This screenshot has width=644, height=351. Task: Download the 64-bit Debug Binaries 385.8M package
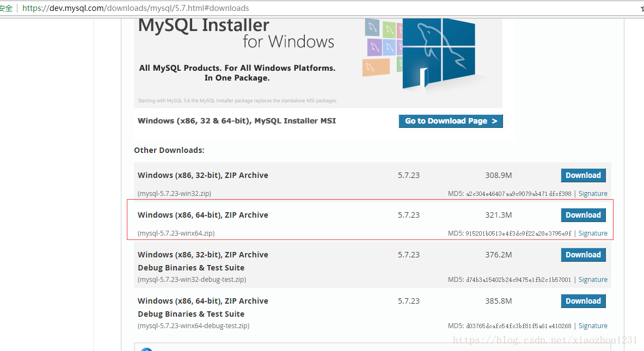(583, 301)
